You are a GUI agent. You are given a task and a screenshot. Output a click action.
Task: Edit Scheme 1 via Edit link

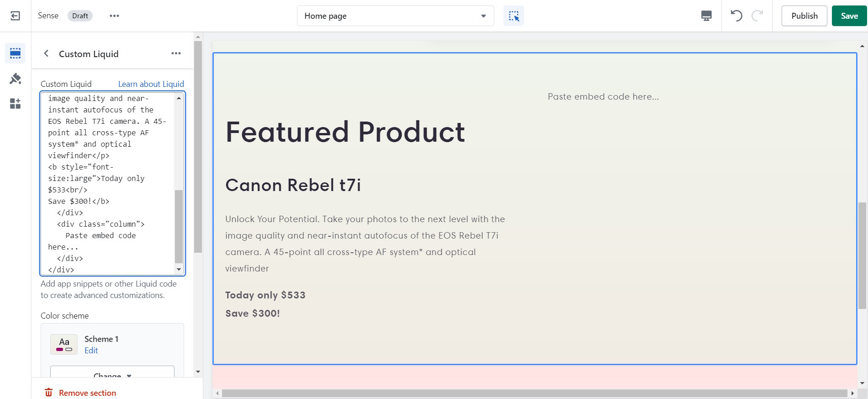coord(91,351)
